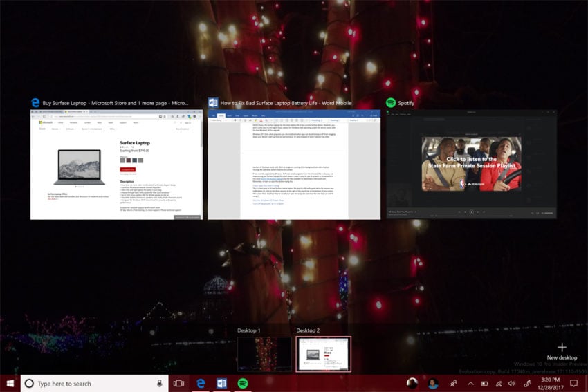Open the Action Center notification icon
588x392 pixels.
pyautogui.click(x=573, y=383)
